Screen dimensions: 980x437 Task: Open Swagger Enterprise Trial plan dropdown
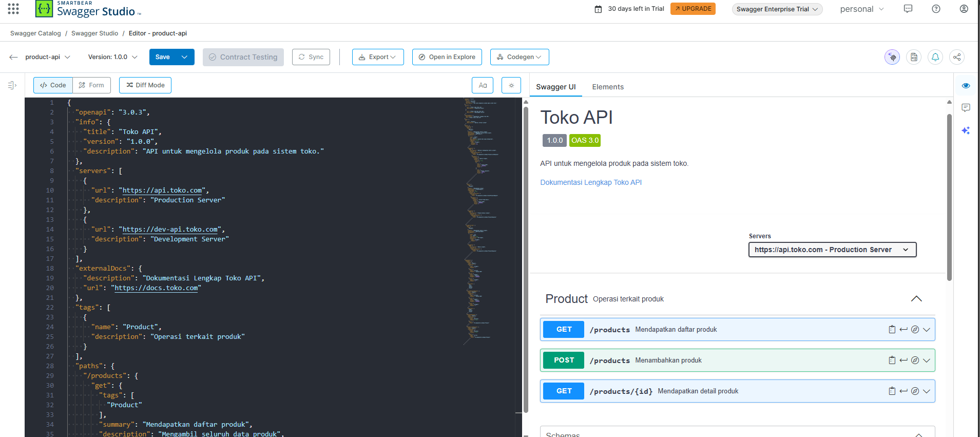(777, 9)
